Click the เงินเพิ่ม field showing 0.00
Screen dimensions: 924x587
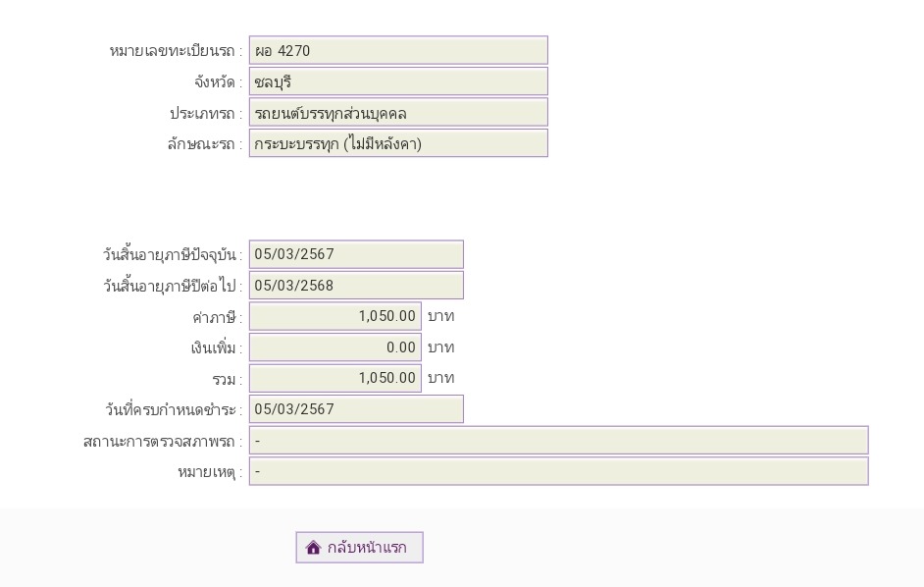click(335, 347)
